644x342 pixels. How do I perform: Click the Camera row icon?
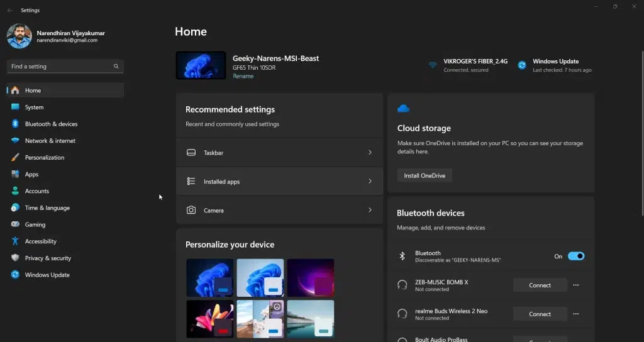pyautogui.click(x=191, y=210)
